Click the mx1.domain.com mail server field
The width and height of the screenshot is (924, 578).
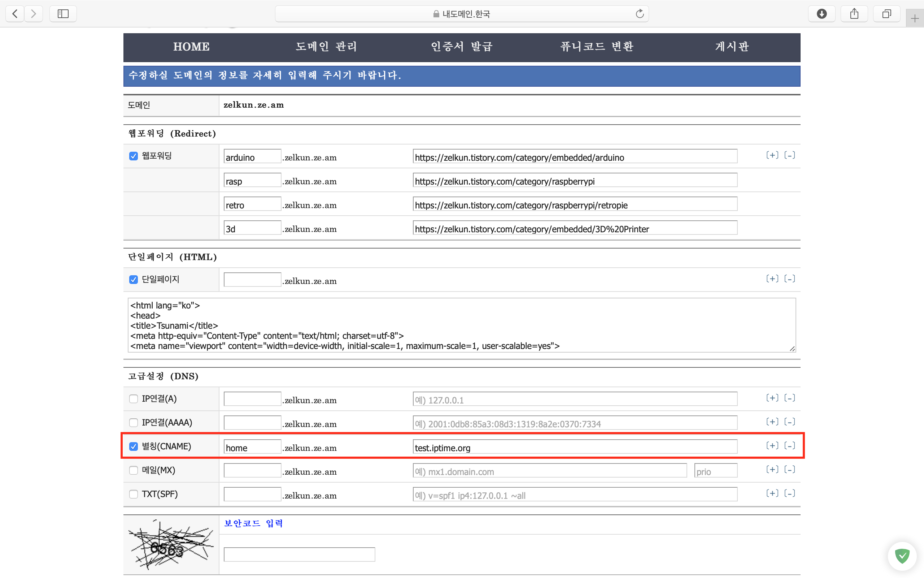pos(550,471)
